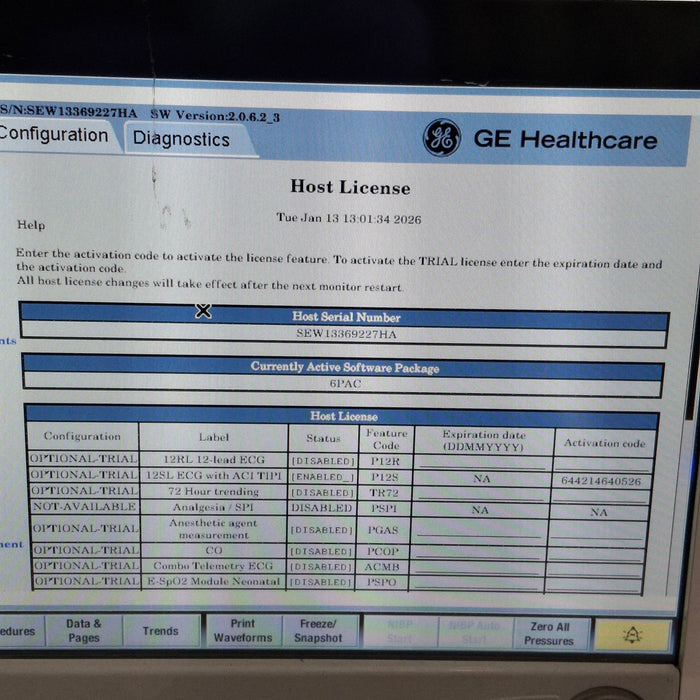
Task: Click the SW Version:2.0.6.2_3 text
Action: click(x=216, y=116)
